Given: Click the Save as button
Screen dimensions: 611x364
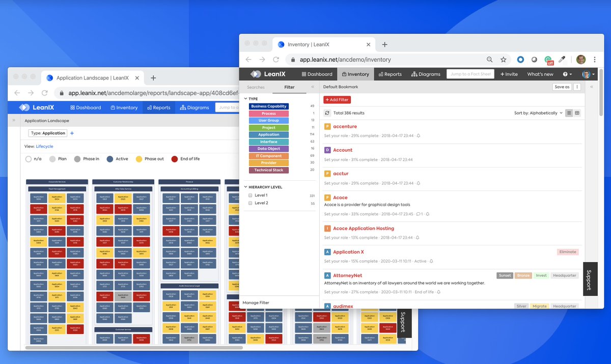Looking at the screenshot, I should (x=562, y=87).
